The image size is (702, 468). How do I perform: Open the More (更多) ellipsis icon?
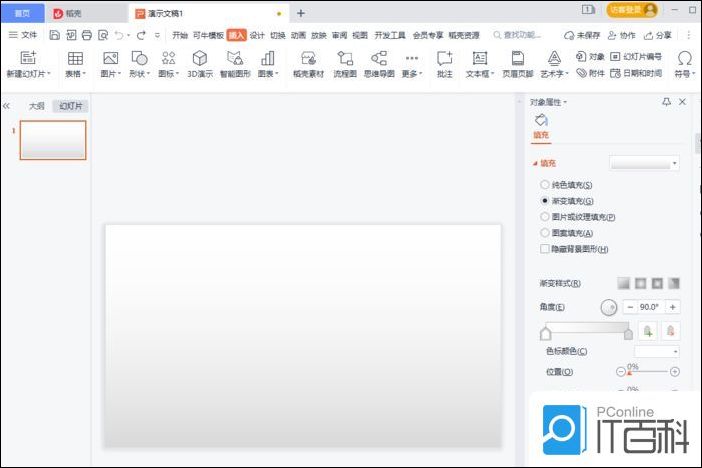click(411, 58)
